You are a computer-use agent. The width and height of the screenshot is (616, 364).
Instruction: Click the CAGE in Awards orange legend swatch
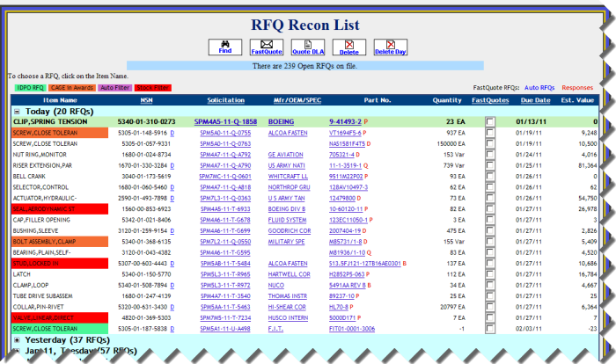coord(72,88)
